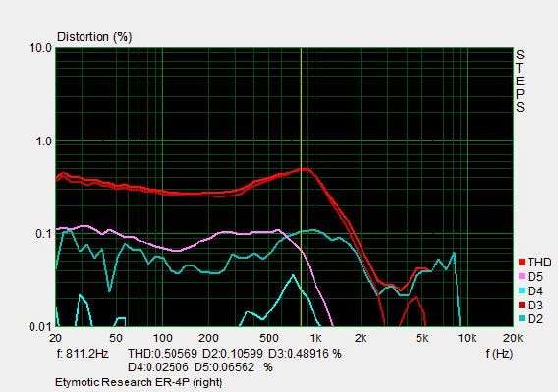Click the THD legend color square
The height and width of the screenshot is (392, 558).
coord(522,262)
